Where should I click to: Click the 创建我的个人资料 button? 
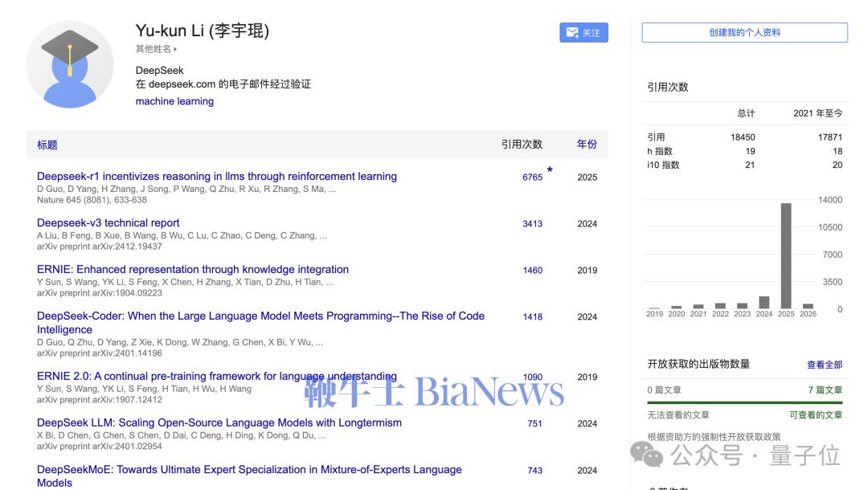click(743, 33)
